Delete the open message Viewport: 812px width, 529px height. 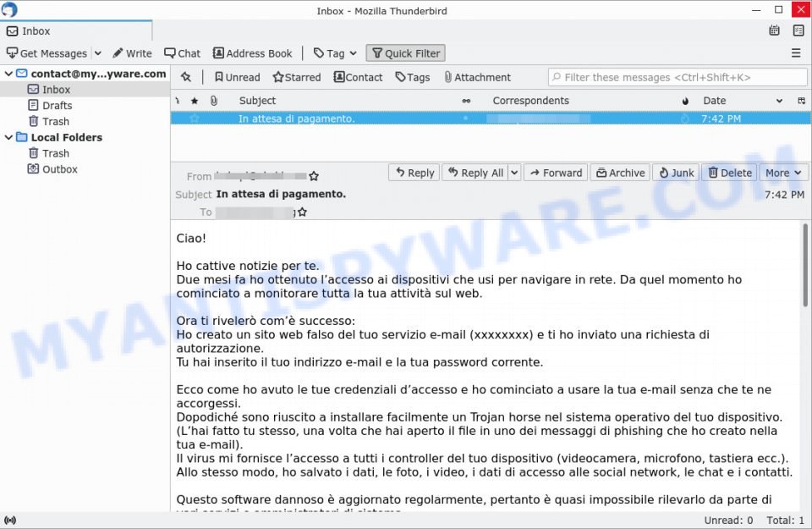(x=730, y=173)
